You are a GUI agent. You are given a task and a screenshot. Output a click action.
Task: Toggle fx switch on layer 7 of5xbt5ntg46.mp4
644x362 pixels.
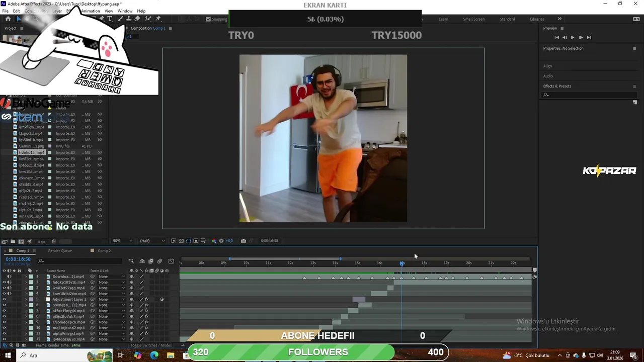tap(146, 311)
